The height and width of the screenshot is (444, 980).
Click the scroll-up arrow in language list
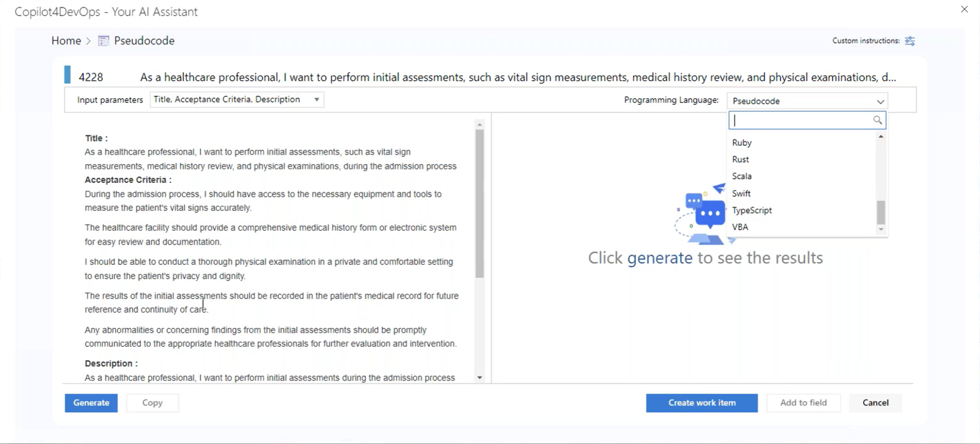click(880, 137)
